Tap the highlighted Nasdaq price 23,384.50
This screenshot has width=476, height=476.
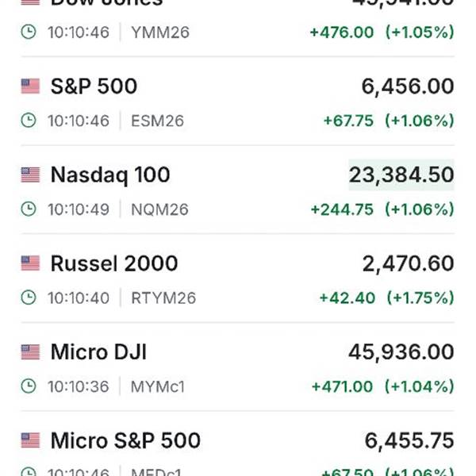point(401,175)
